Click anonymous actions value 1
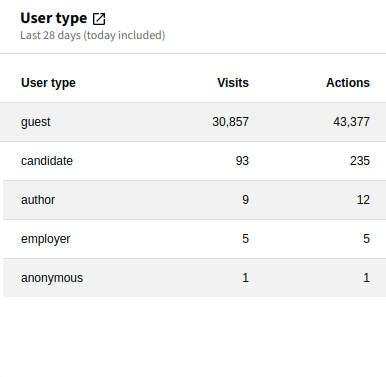The height and width of the screenshot is (377, 386). pos(366,278)
